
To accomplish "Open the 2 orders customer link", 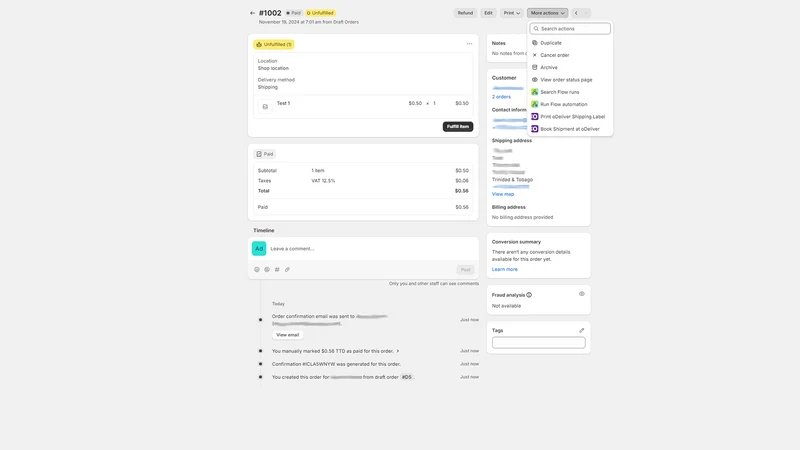I will 501,97.
